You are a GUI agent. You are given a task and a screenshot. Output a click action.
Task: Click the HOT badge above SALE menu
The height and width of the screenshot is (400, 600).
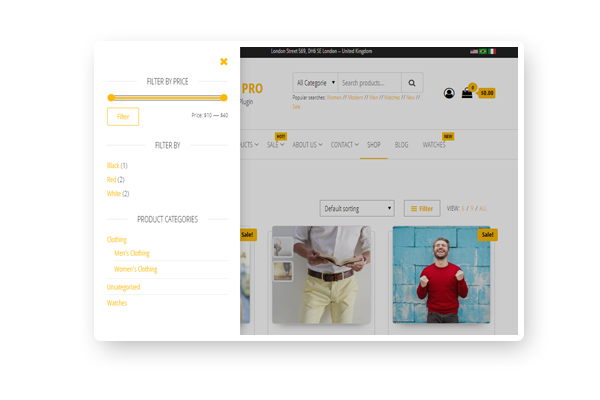click(x=281, y=136)
